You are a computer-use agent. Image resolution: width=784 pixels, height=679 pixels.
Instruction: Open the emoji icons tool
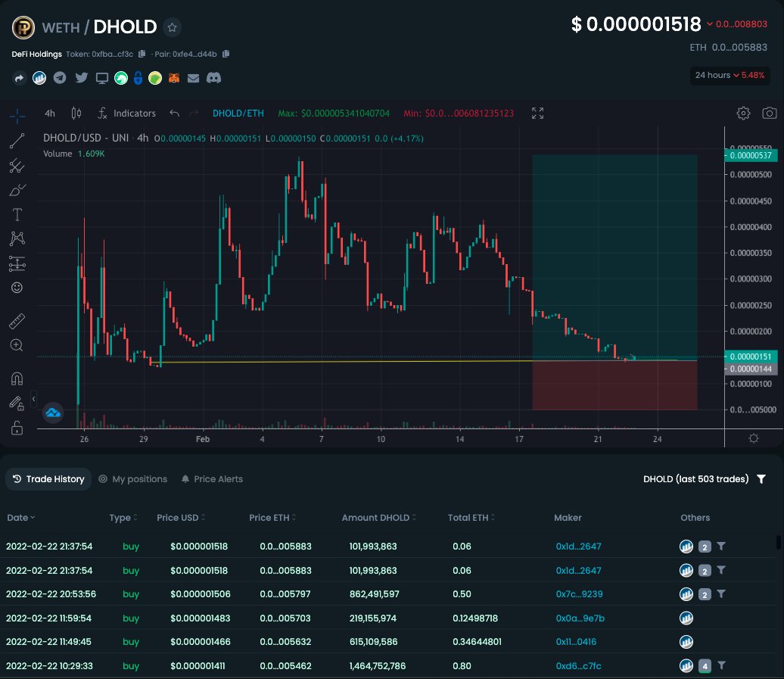click(17, 288)
